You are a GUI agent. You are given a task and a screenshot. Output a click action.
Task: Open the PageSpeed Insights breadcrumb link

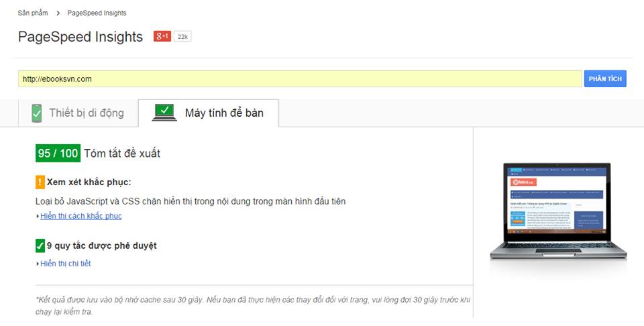(97, 13)
